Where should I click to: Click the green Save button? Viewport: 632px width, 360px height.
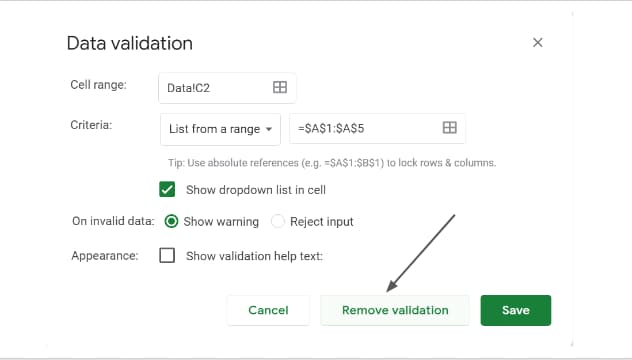coord(516,310)
